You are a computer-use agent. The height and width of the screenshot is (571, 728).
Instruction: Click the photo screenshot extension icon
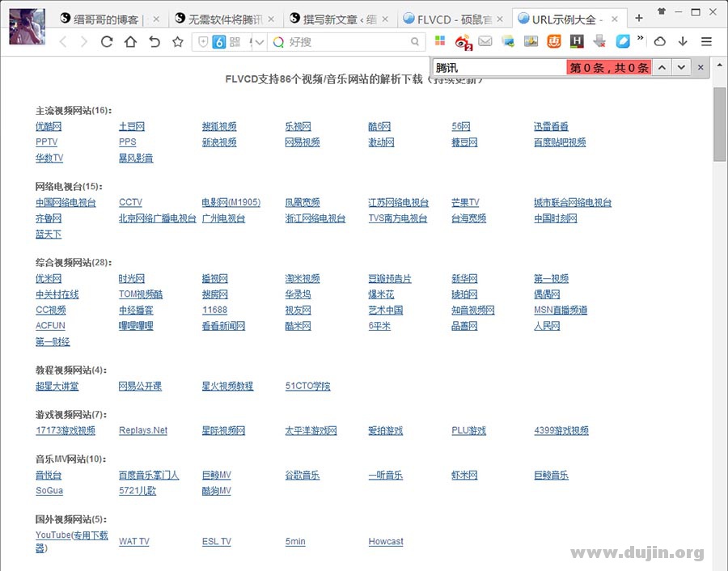coord(531,41)
